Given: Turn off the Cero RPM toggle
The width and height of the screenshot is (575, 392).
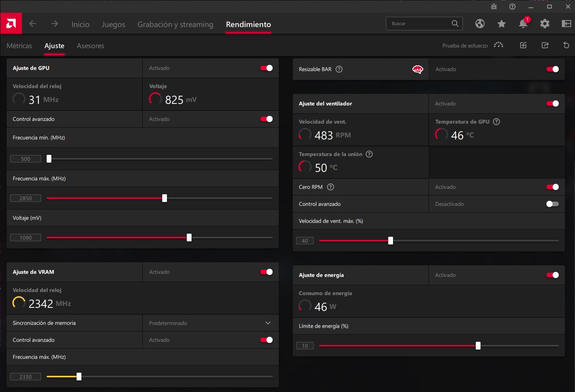Looking at the screenshot, I should 552,187.
